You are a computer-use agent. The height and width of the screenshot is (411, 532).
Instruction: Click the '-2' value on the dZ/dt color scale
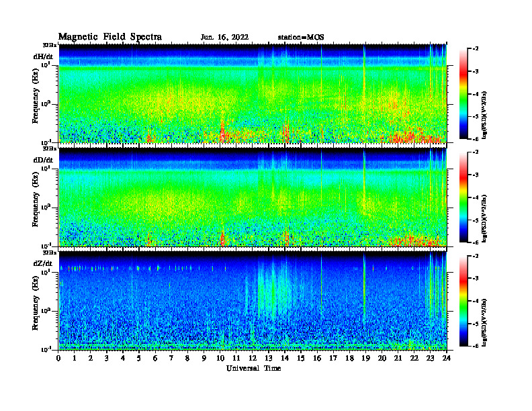[476, 256]
